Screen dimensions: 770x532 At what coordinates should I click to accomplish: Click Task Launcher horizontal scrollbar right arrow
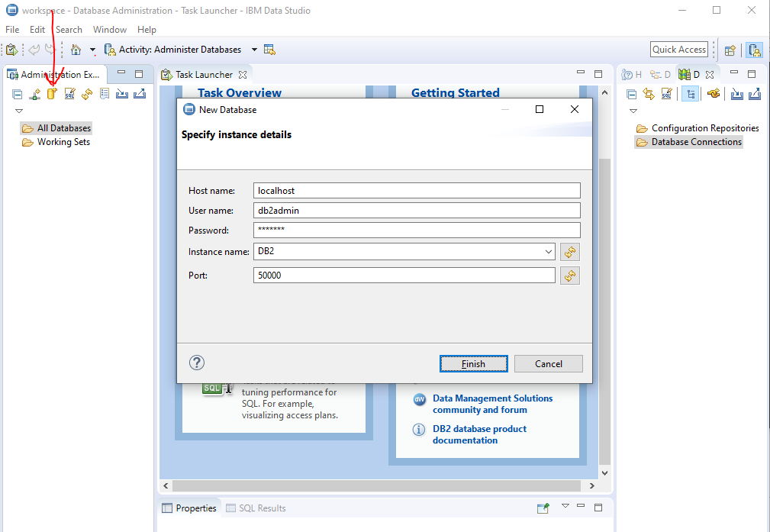point(591,486)
